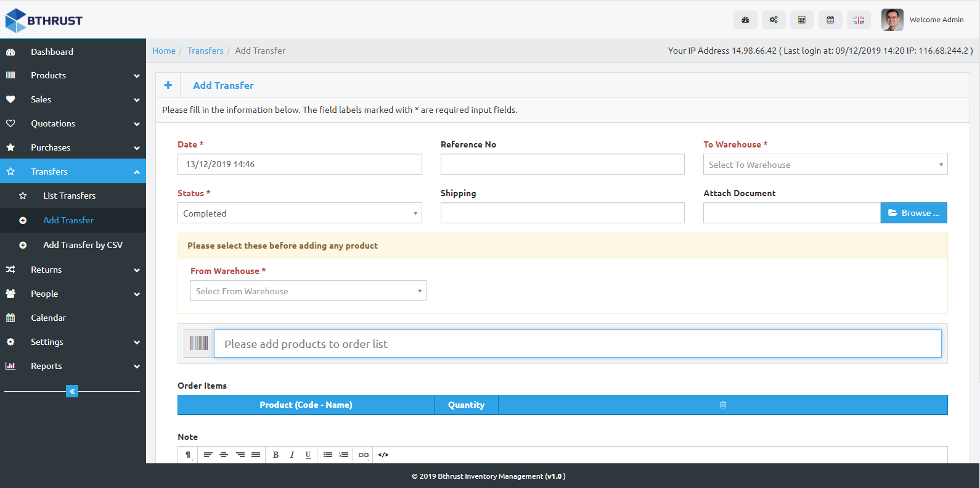Click the Date input field

300,164
